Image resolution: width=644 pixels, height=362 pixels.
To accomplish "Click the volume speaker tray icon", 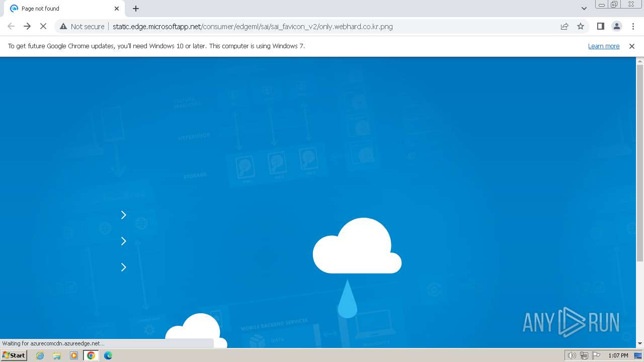I will click(x=572, y=355).
